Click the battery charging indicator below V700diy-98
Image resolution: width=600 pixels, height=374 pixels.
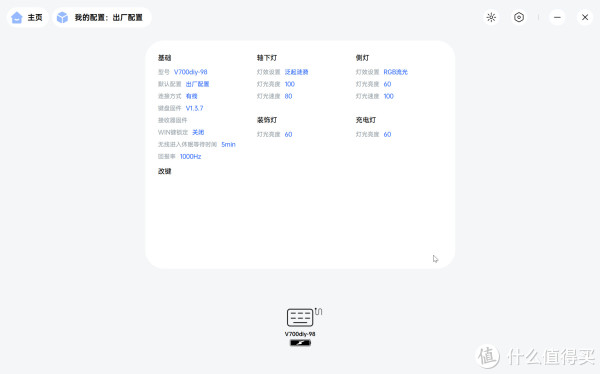click(300, 343)
